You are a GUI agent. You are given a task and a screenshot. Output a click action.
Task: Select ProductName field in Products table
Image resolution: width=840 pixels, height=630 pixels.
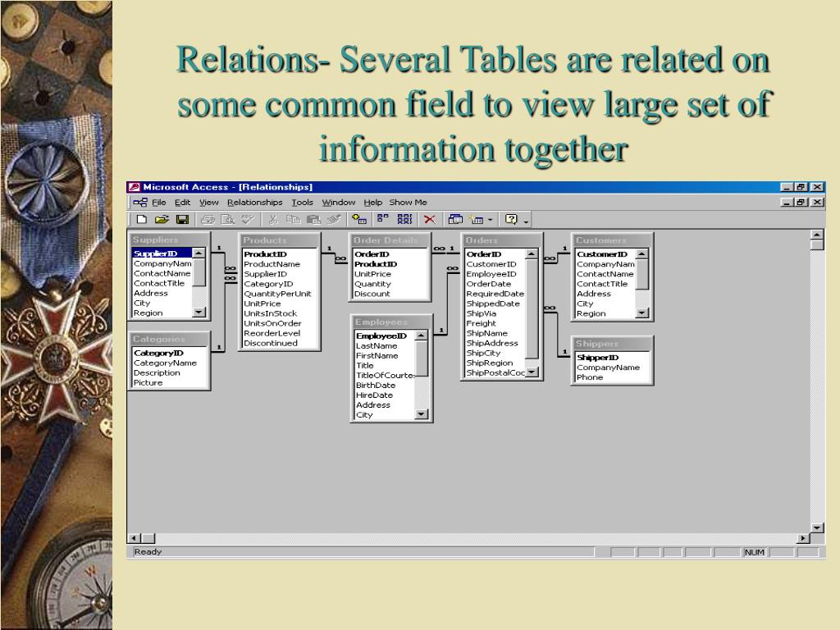pyautogui.click(x=280, y=264)
